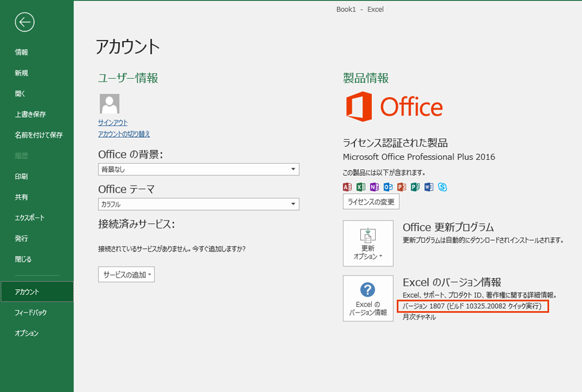Click the PowerPoint app icon
This screenshot has width=582, height=392.
coord(402,187)
